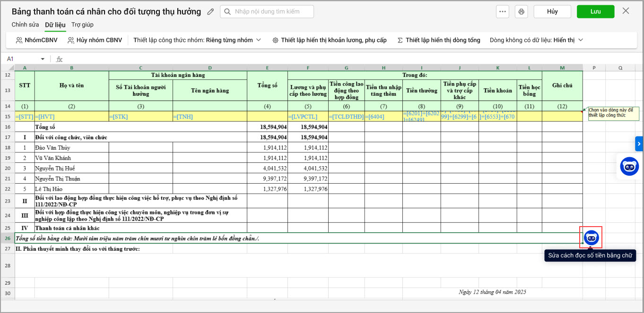
Task: Switch to the Chỉnh sửa tab
Action: [26, 25]
